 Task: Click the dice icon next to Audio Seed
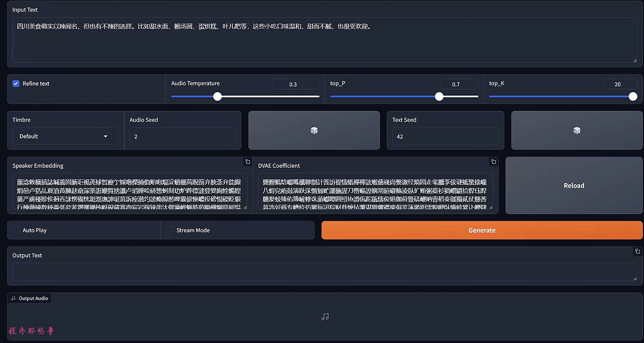[314, 130]
